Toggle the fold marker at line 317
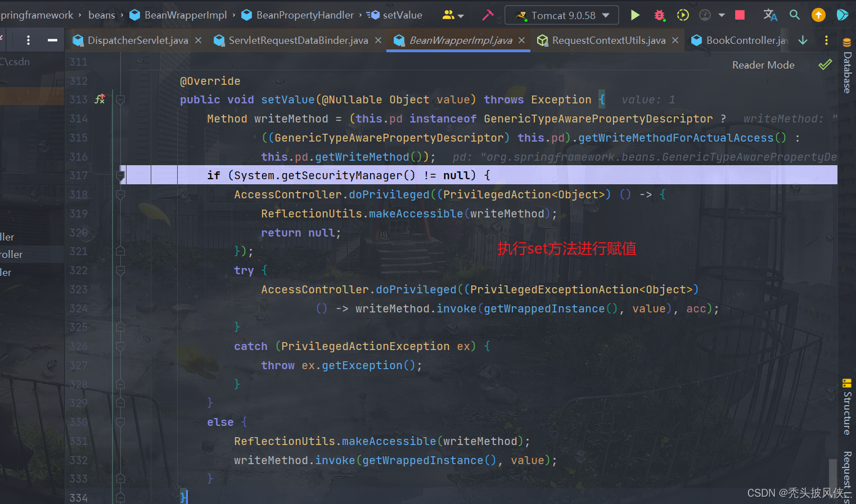The image size is (856, 504). click(x=120, y=176)
